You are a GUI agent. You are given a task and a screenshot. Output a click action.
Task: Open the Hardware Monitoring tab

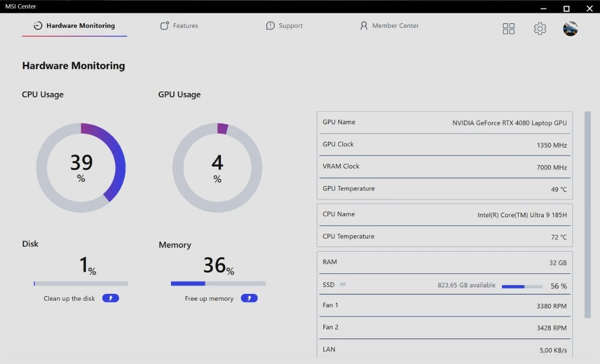pyautogui.click(x=74, y=26)
